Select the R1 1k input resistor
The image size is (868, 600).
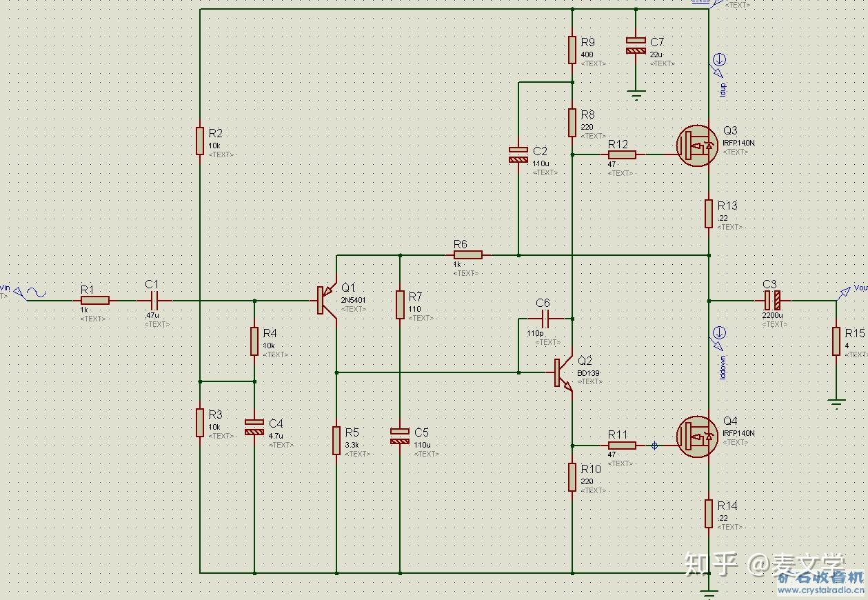pos(95,300)
